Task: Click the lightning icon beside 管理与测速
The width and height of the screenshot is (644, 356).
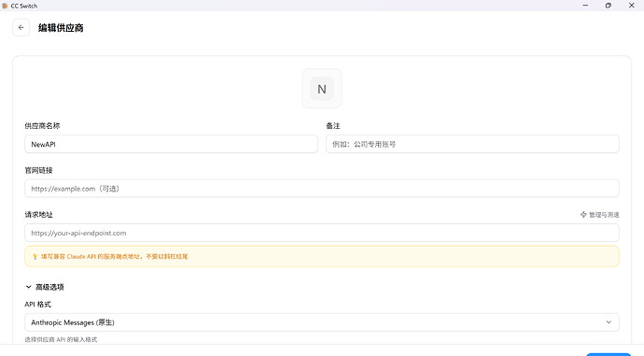Action: coord(583,215)
